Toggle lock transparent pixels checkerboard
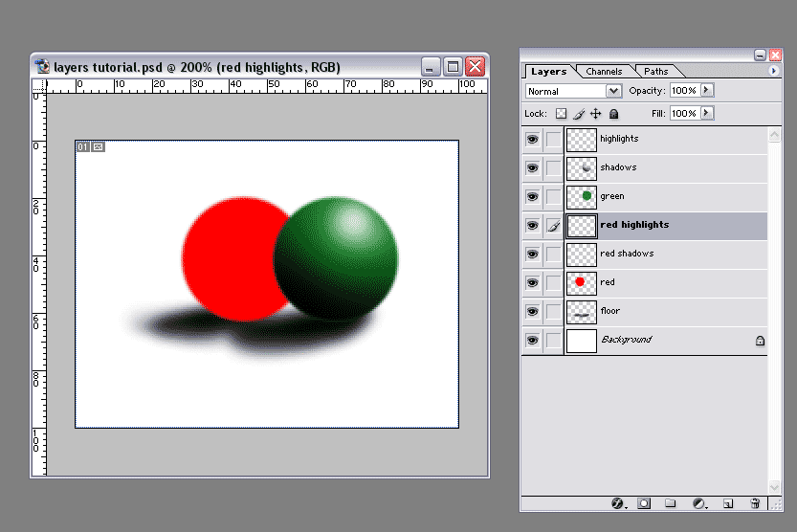 (x=562, y=113)
